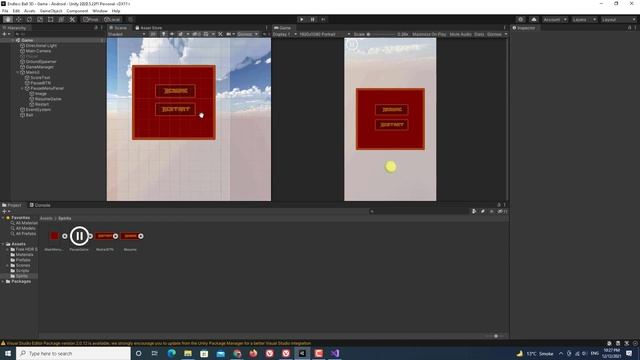Open the 1920x1080 Portrait aspect dropdown
This screenshot has width=640, height=360.
tap(325, 34)
